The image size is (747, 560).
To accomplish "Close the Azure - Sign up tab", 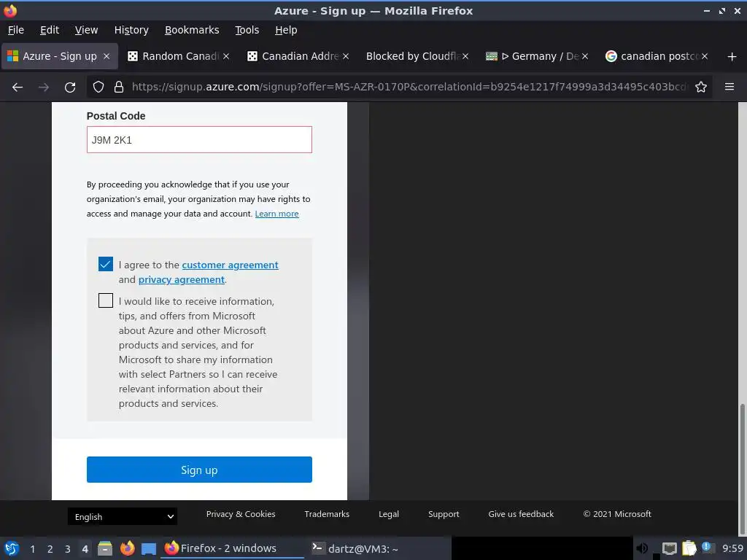I will pos(107,56).
